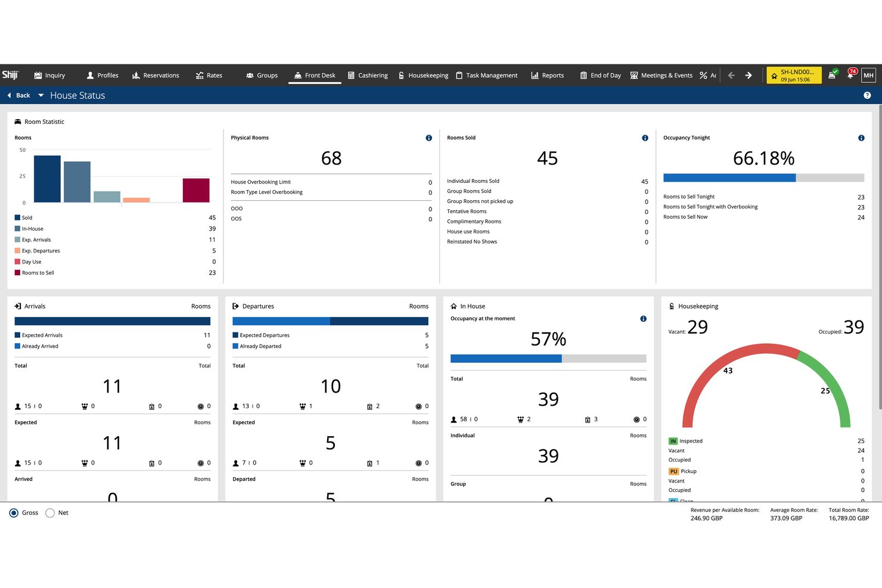Click the Shiji logo in the navigation bar
882x588 pixels.
[10, 75]
